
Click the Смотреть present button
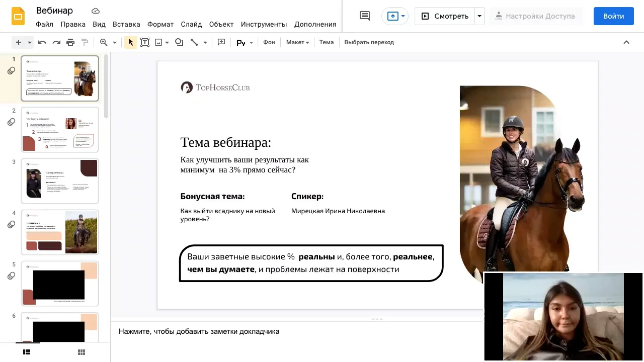[445, 16]
